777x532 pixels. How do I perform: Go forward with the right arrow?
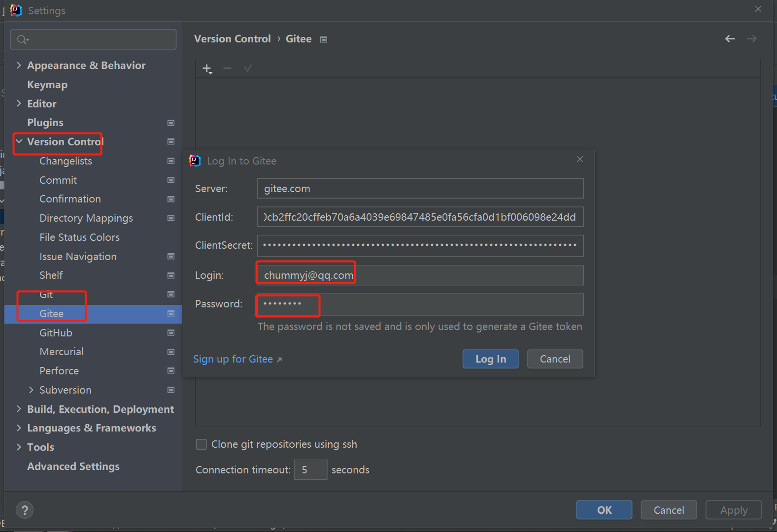coord(752,38)
